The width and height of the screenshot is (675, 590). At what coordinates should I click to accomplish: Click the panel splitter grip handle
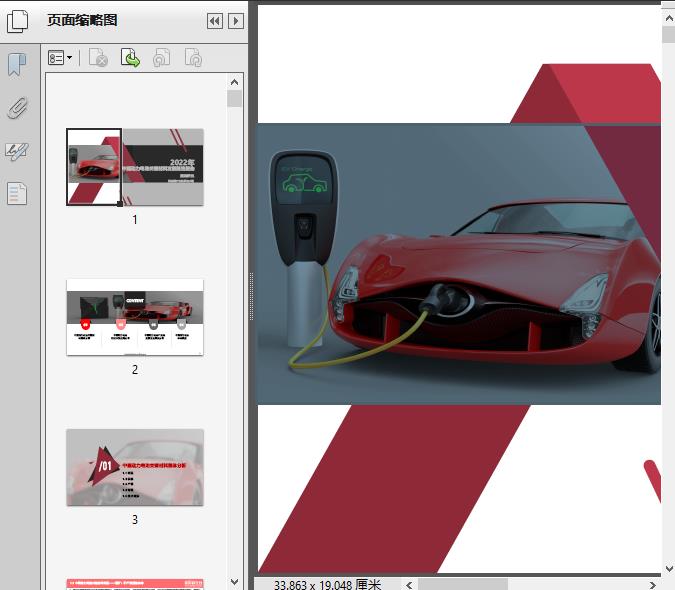click(x=251, y=296)
